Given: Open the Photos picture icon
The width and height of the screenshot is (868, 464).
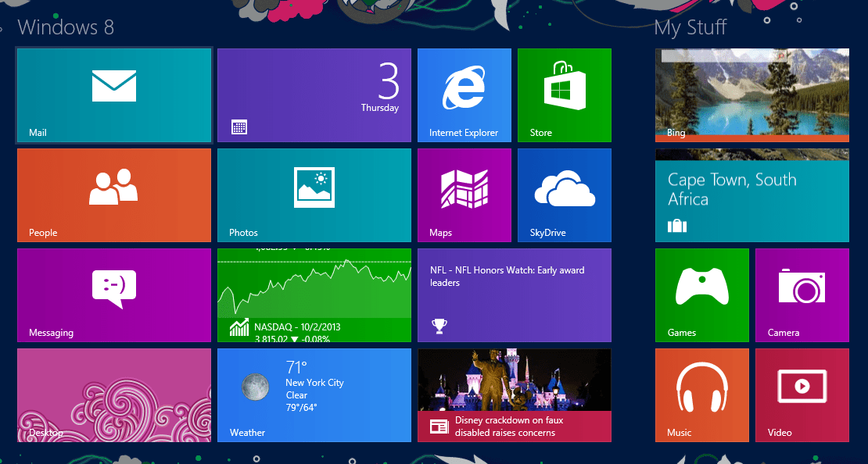Looking at the screenshot, I should 314,187.
